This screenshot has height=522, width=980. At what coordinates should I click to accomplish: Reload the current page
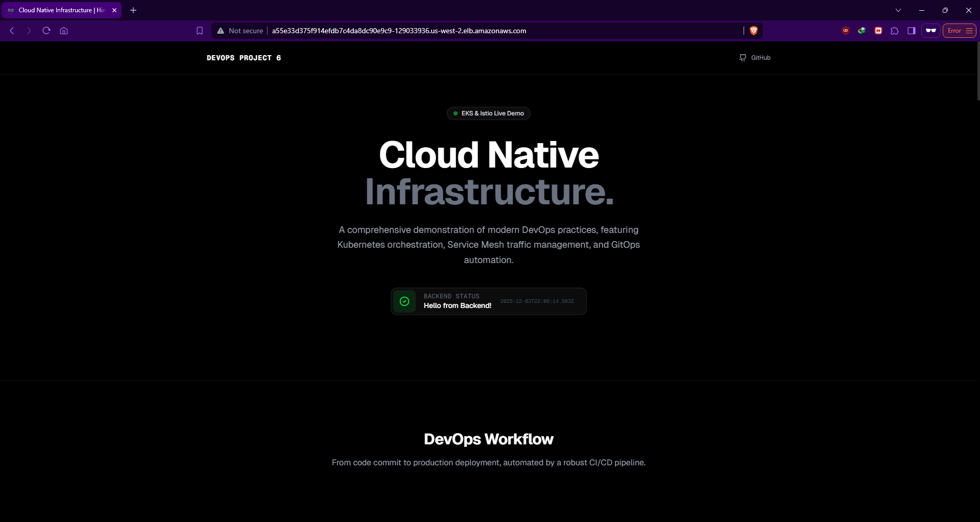click(46, 31)
